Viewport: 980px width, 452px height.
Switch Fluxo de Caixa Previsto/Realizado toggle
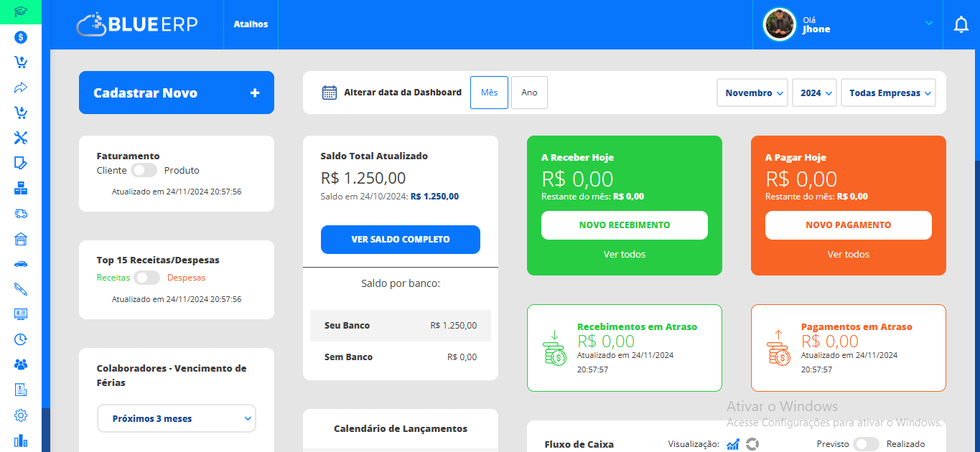pyautogui.click(x=866, y=444)
